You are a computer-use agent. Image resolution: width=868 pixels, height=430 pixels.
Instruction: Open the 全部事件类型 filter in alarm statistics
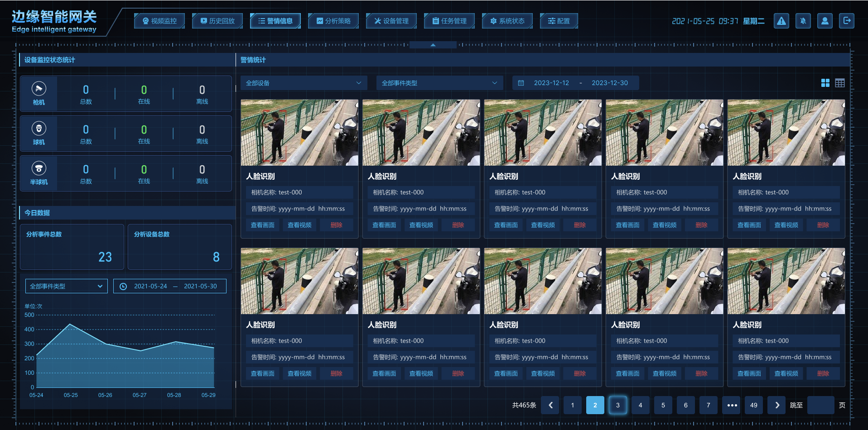coord(439,83)
